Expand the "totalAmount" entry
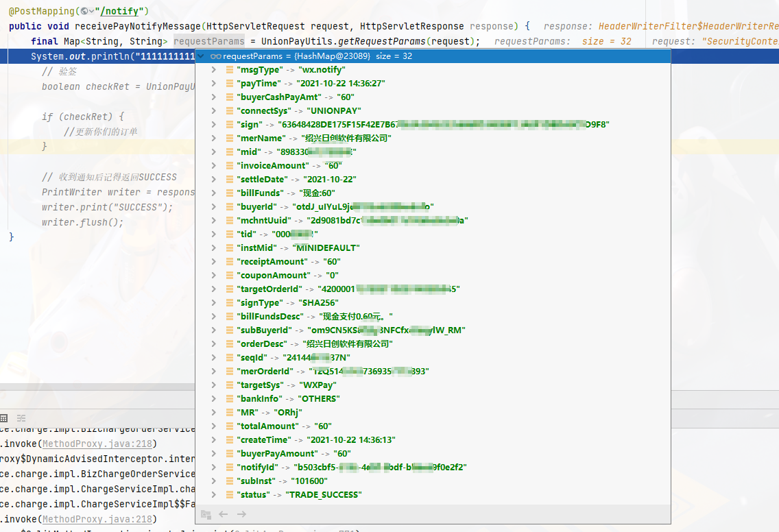 (x=214, y=426)
